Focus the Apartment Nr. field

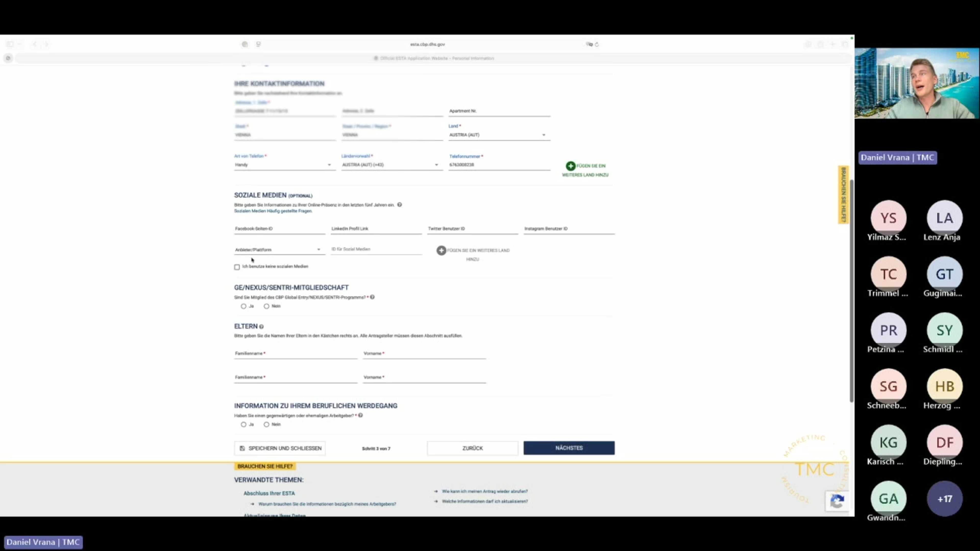[x=499, y=111]
